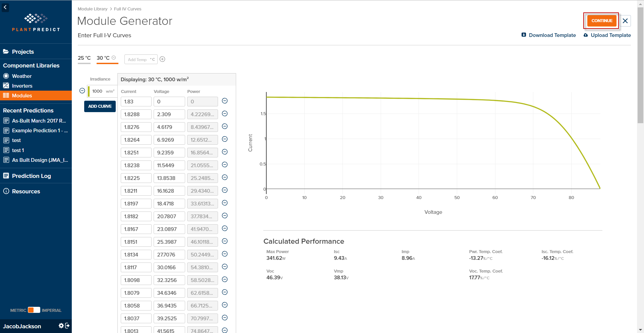The height and width of the screenshot is (333, 644).
Task: Click the Add Temp input field
Action: pyautogui.click(x=141, y=59)
